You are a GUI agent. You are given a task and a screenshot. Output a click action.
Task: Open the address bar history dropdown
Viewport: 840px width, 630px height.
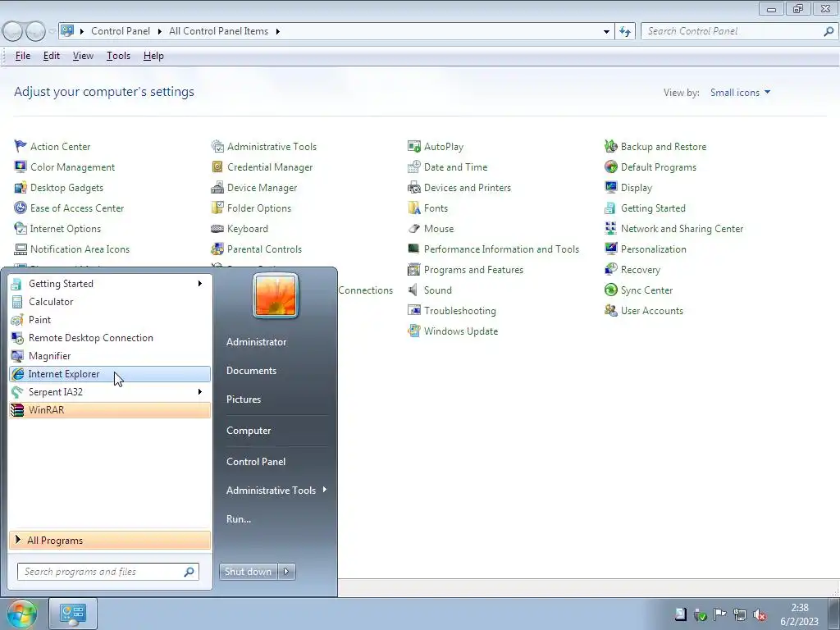tap(606, 31)
